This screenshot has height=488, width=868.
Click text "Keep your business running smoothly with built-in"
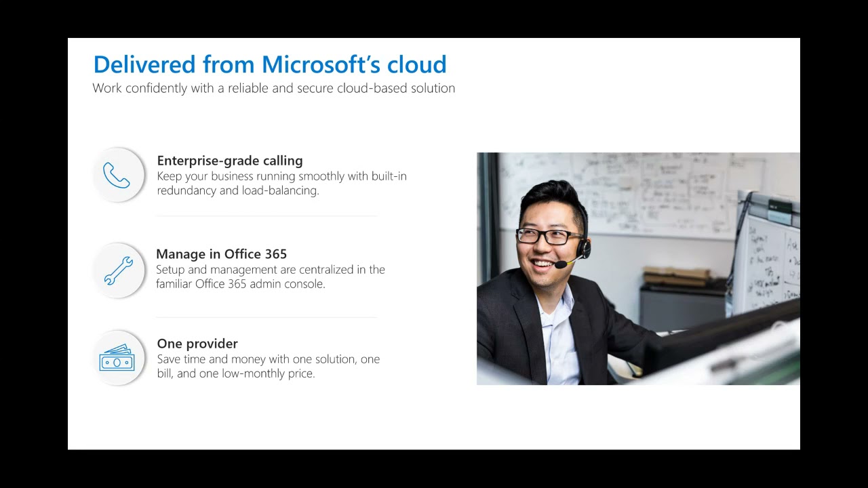click(282, 176)
